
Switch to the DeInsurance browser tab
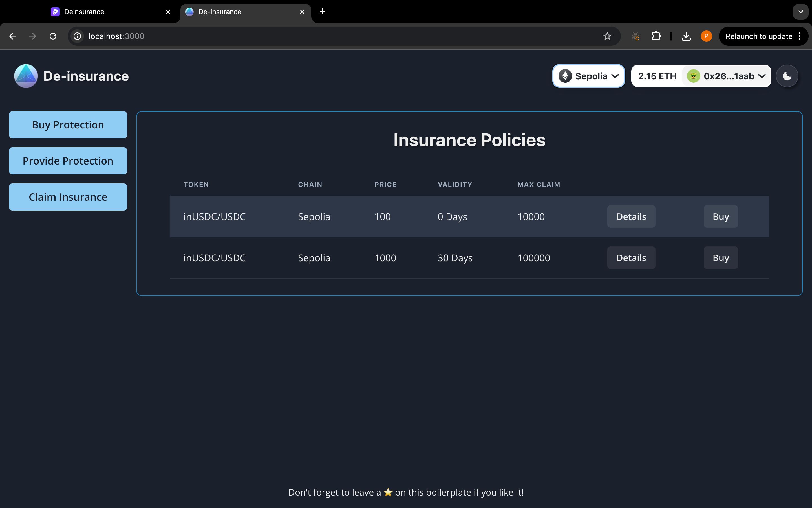[111, 12]
